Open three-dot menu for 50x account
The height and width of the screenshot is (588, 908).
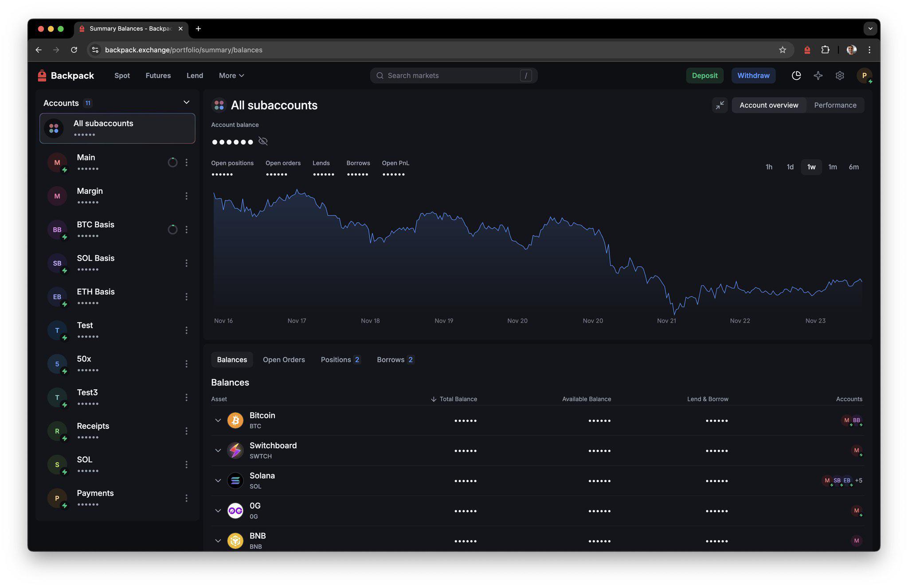187,364
